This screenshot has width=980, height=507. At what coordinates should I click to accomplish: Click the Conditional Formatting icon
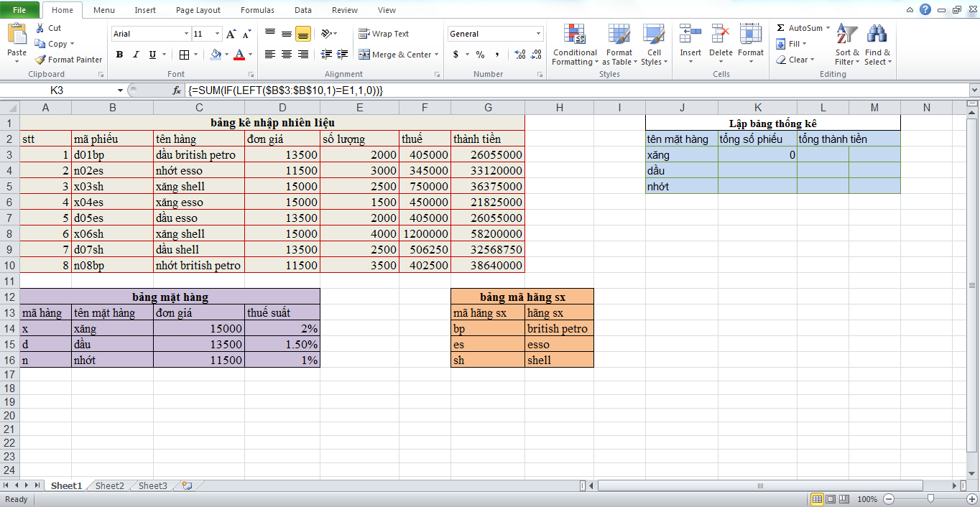574,34
